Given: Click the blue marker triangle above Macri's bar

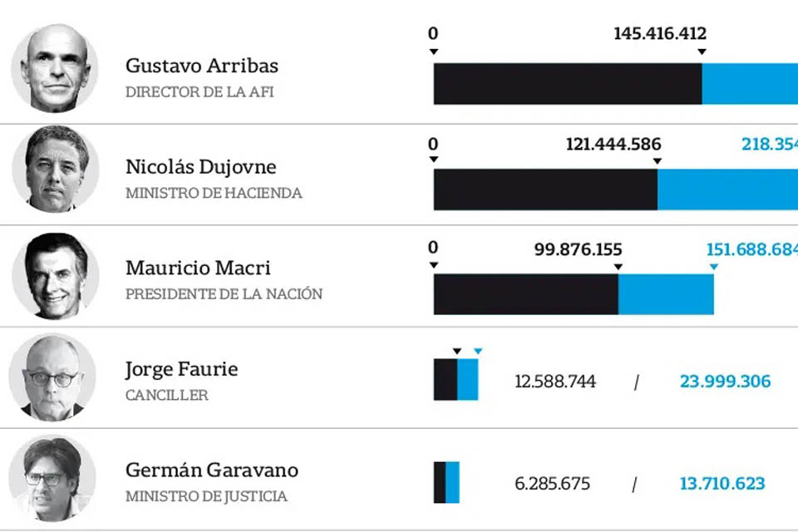Looking at the screenshot, I should click(713, 266).
